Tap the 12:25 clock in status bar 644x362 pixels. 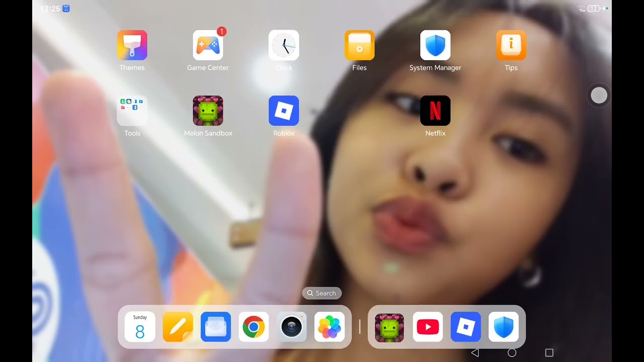[x=50, y=9]
